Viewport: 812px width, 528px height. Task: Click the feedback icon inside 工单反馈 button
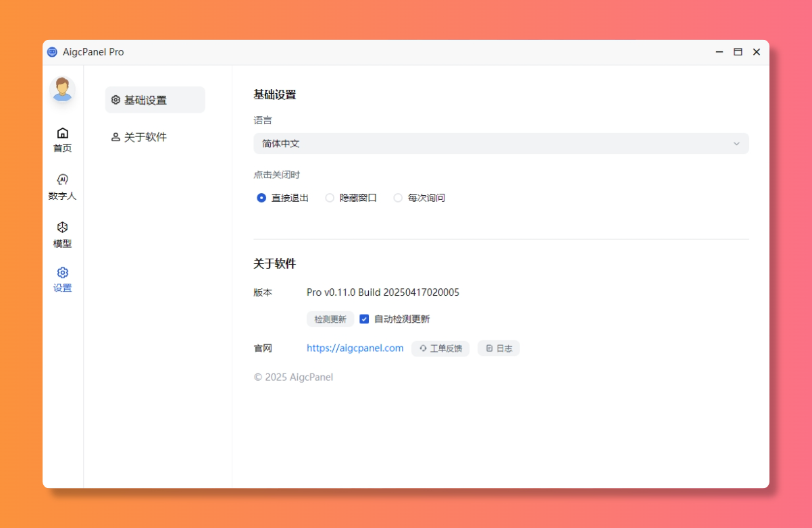(x=422, y=348)
